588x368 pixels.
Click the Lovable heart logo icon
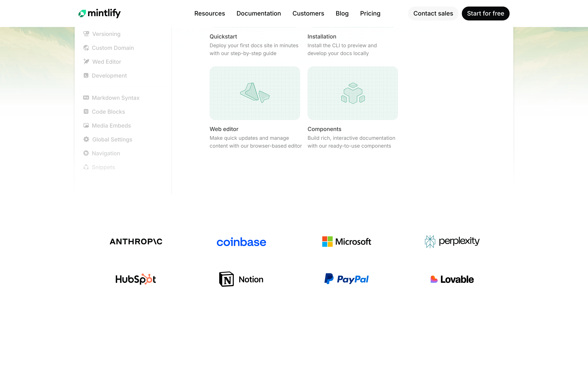point(434,279)
